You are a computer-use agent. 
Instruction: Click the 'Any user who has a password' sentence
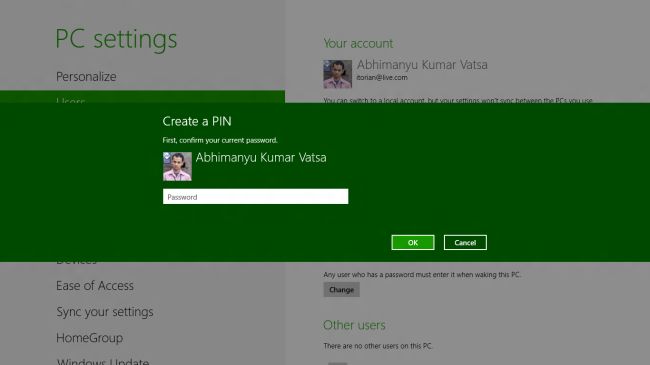click(422, 275)
